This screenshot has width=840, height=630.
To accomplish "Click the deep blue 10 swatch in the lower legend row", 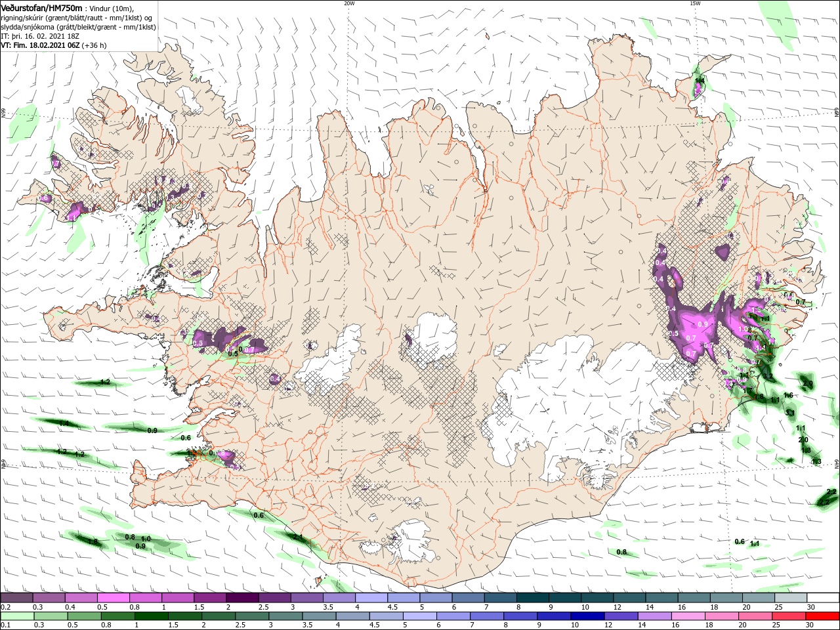I will (588, 616).
